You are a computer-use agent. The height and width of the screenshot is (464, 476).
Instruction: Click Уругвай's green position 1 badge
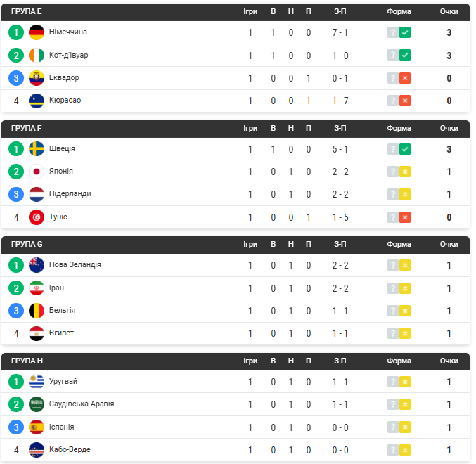[16, 382]
